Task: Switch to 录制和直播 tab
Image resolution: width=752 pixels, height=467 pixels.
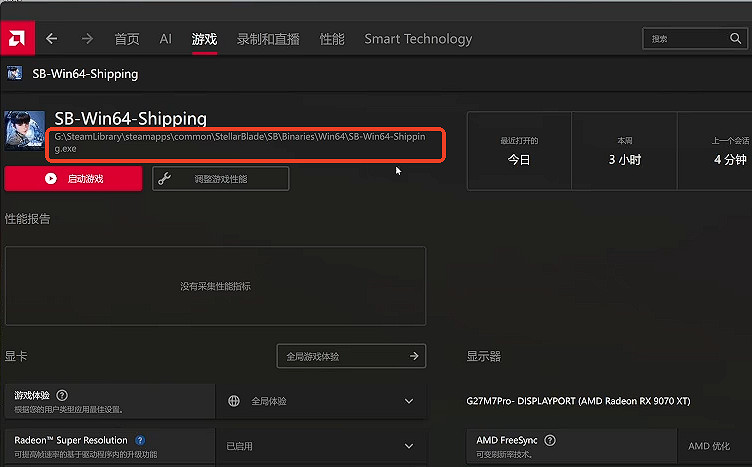Action: click(x=268, y=39)
